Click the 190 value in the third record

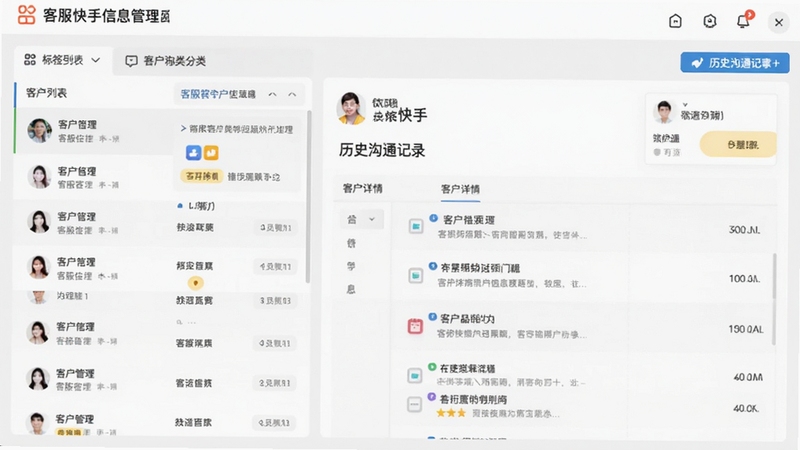[745, 330]
